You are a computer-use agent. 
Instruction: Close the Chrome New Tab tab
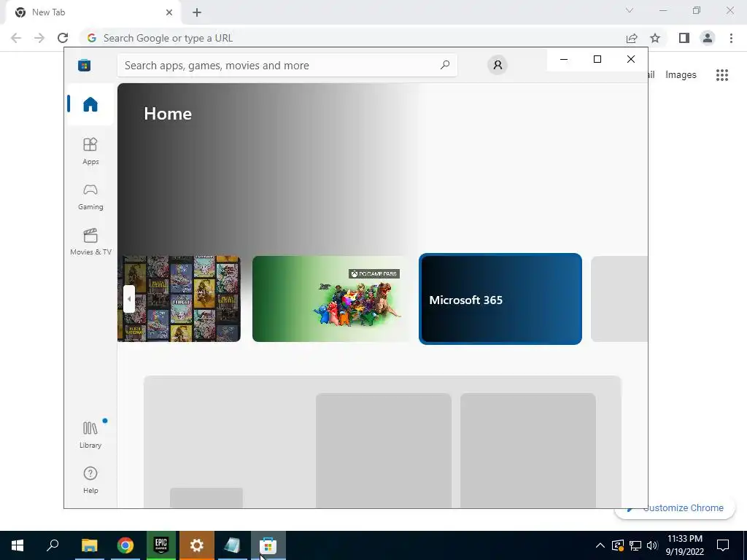(x=169, y=12)
